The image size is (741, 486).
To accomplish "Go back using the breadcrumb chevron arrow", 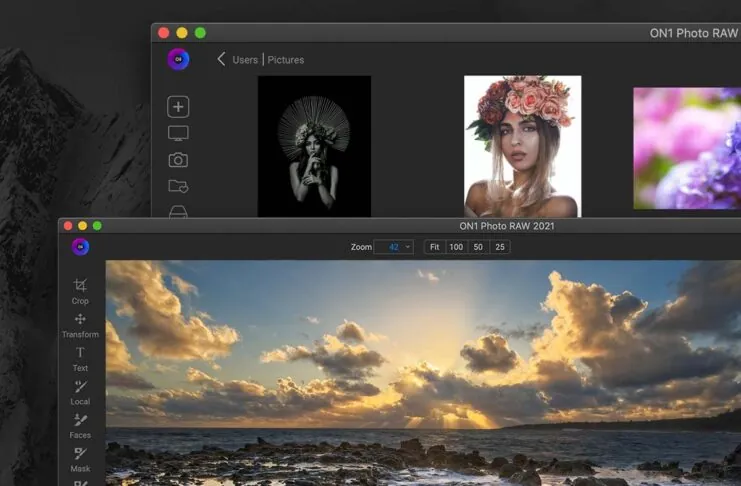I will pyautogui.click(x=221, y=59).
